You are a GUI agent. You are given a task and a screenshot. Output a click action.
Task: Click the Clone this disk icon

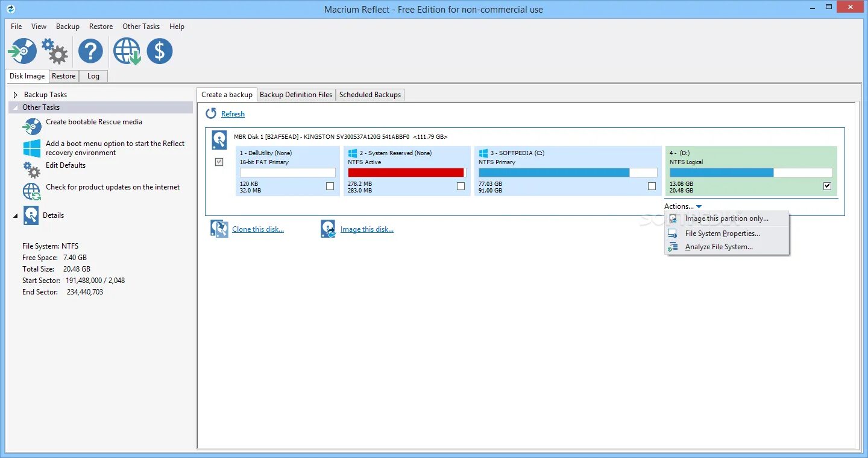[219, 229]
